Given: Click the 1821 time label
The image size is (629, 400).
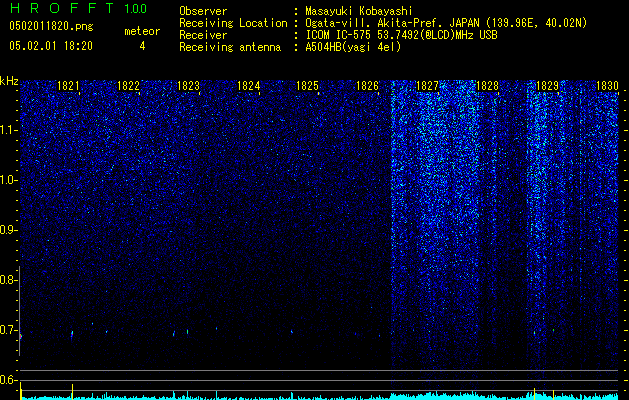Looking at the screenshot, I should point(68,86).
